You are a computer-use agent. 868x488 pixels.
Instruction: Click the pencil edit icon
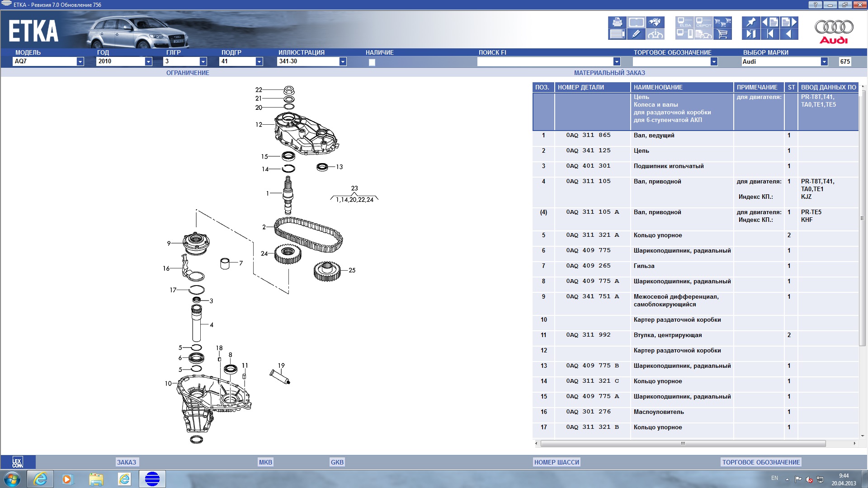(636, 34)
